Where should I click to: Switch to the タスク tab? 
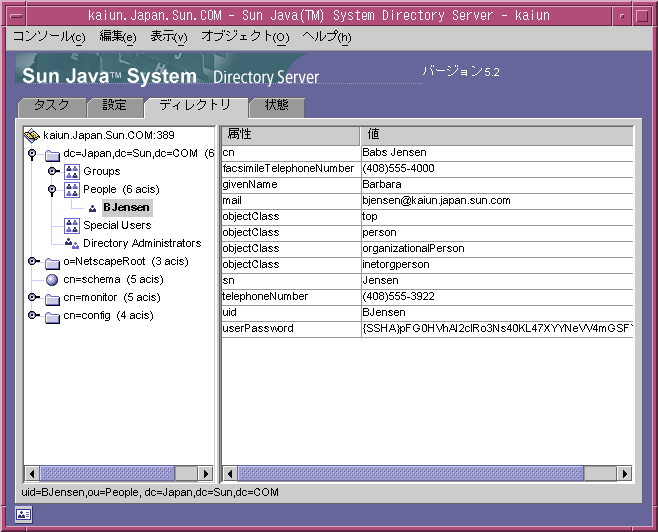point(51,105)
